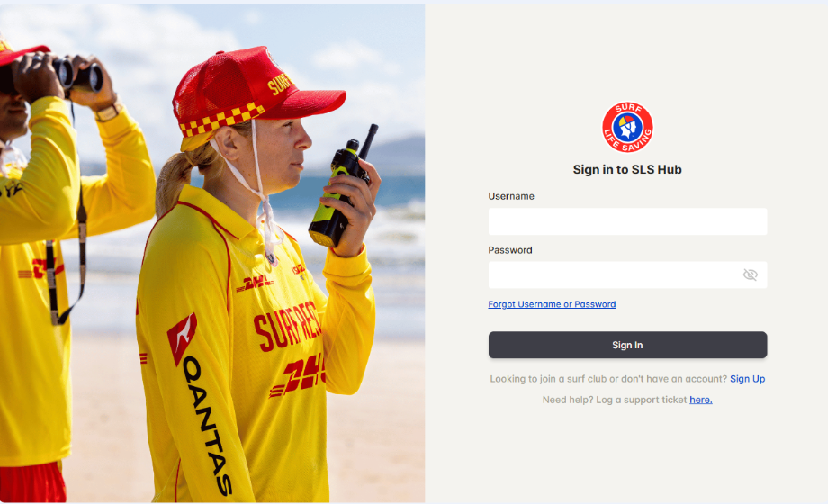828x504 pixels.
Task: Click the wristwatch on the left lifeguard
Action: click(108, 112)
